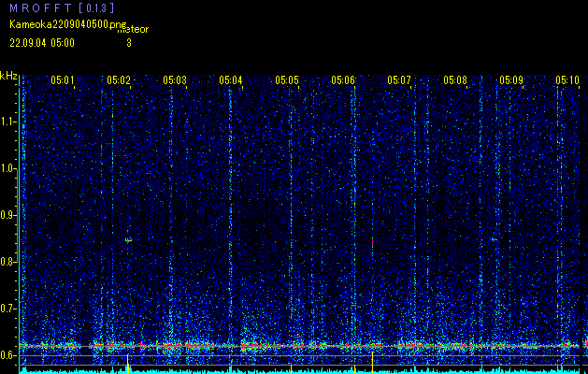Viewport: 588px width, 374px height.
Task: Click the date stamp 22.09.04 05:00
Action: coord(42,43)
